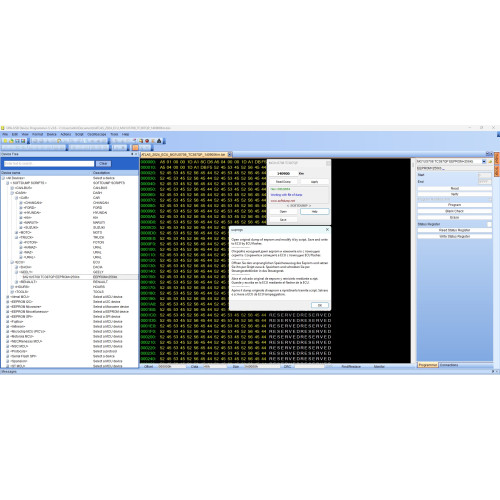Screen dimensions: 500x500
Task: Open the device selection dropdown in programmer panel
Action: [x=484, y=162]
